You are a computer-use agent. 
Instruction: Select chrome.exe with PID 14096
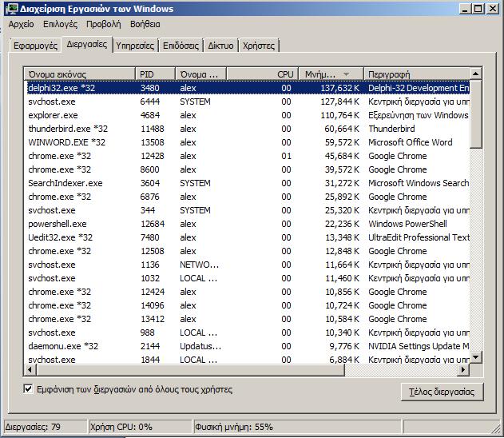(x=248, y=305)
